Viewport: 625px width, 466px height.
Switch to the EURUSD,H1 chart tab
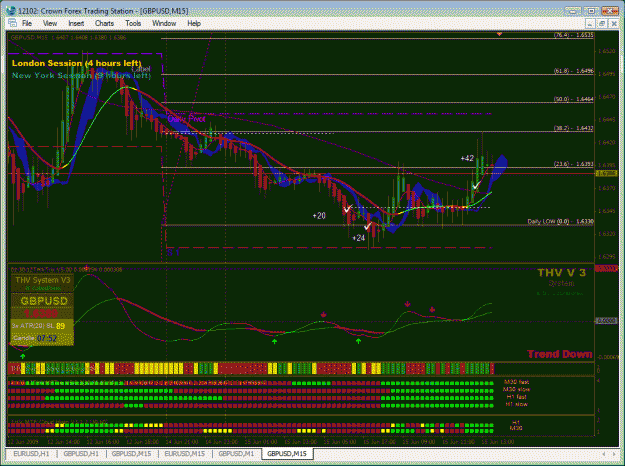click(31, 454)
